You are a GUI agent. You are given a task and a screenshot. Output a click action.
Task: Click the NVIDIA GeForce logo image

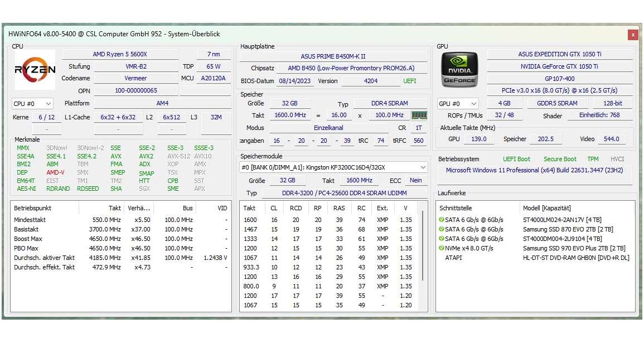[x=459, y=69]
